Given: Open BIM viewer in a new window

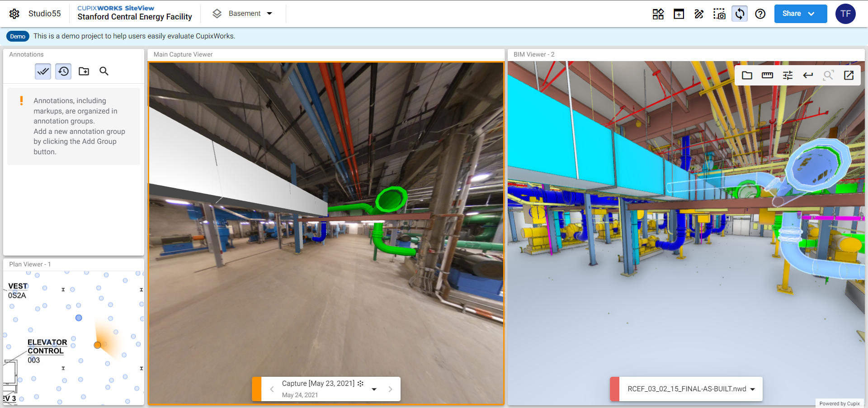Looking at the screenshot, I should pyautogui.click(x=849, y=75).
